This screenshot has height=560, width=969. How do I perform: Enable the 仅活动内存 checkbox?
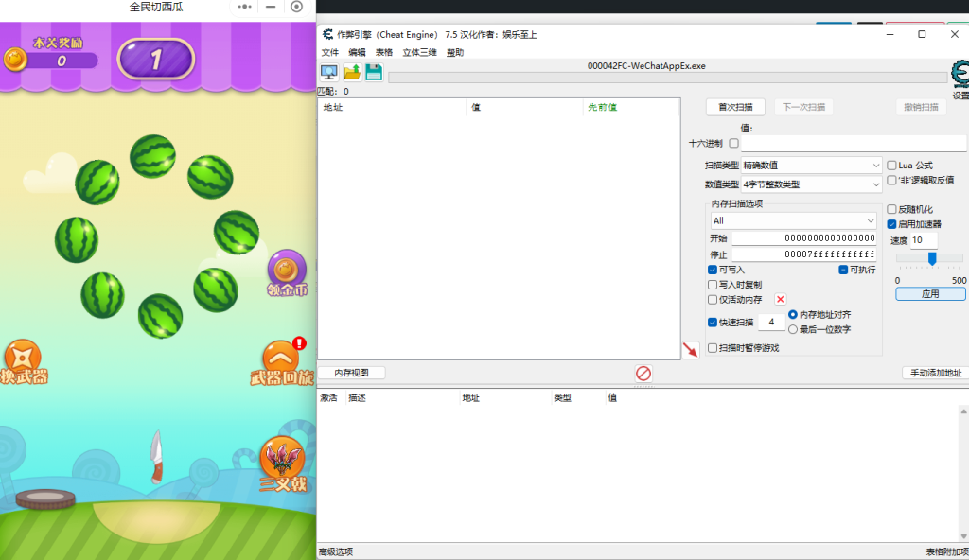point(713,300)
